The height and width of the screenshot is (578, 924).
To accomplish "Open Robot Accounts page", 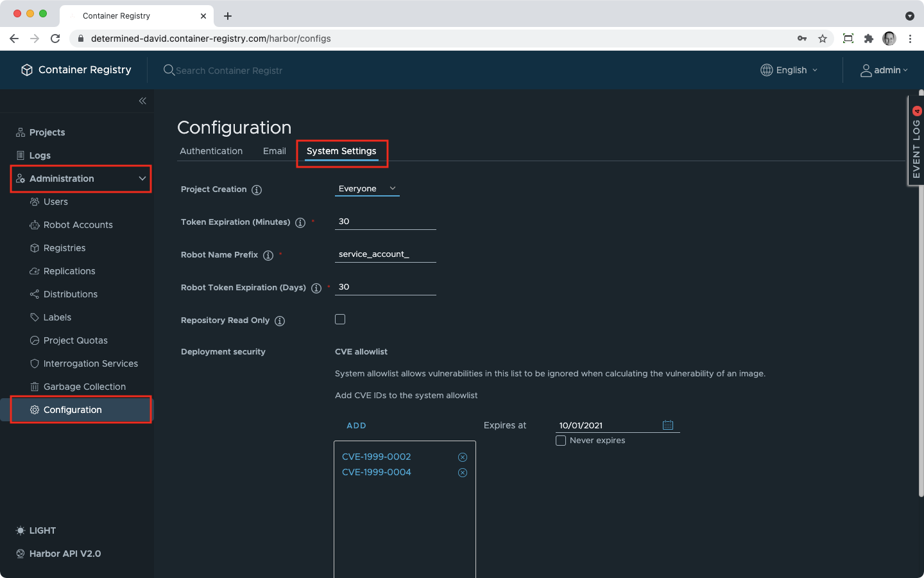I will [x=77, y=225].
